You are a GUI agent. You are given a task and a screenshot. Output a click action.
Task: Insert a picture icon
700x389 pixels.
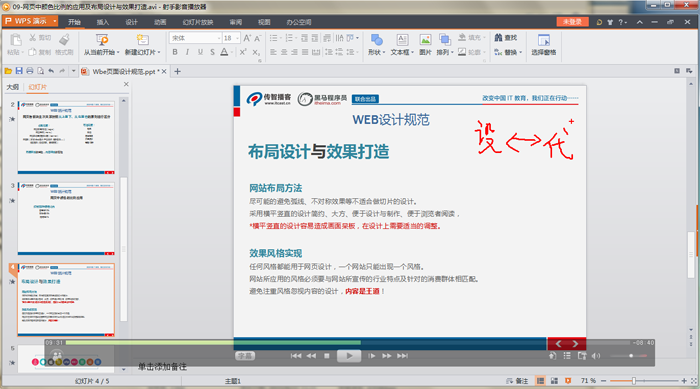point(425,40)
